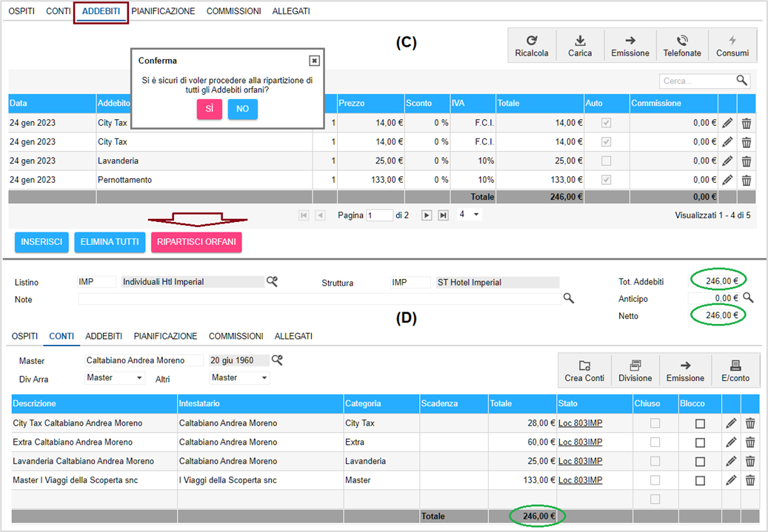Click the E/conto printer icon
Screen dimensions: 768x532
[x=735, y=366]
